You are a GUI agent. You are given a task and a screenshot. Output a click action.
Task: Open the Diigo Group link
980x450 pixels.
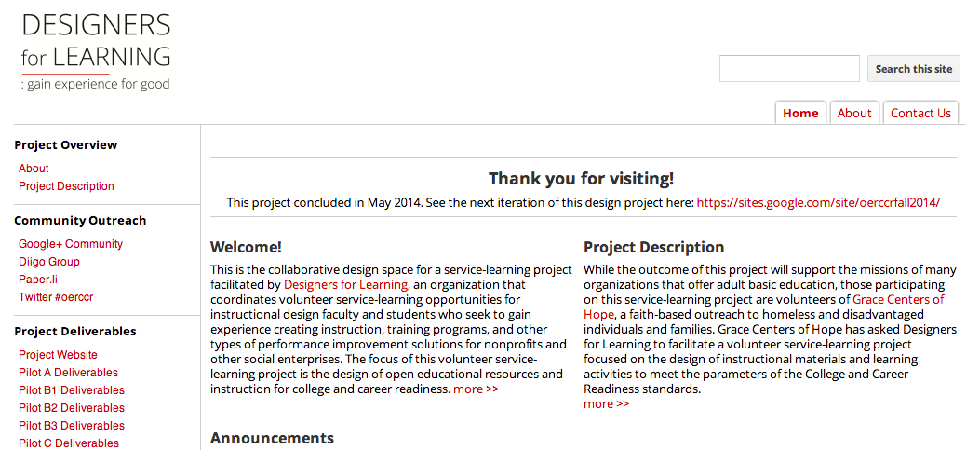point(49,262)
